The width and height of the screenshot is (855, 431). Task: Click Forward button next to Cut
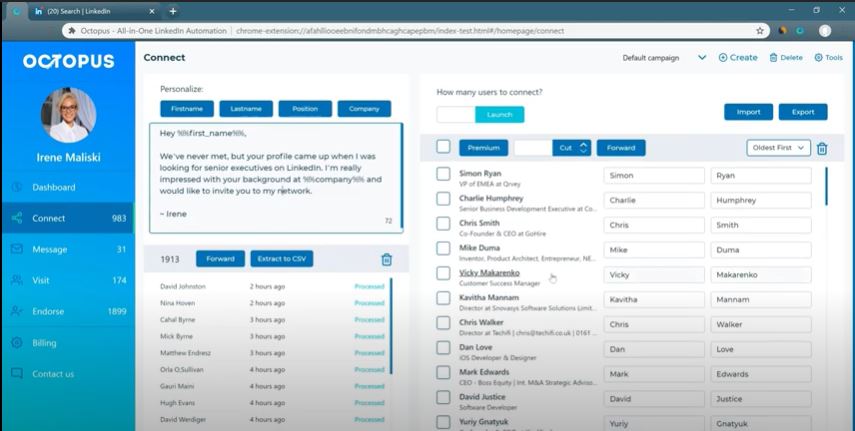[621, 148]
